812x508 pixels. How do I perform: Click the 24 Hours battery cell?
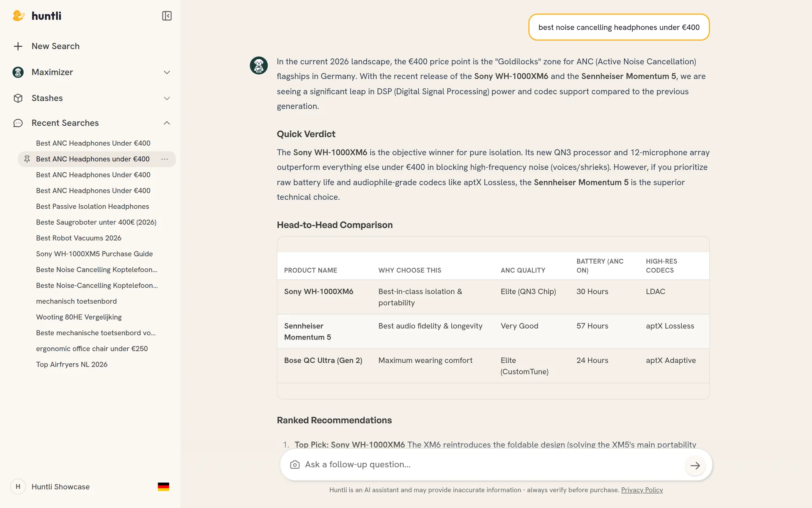click(x=592, y=361)
